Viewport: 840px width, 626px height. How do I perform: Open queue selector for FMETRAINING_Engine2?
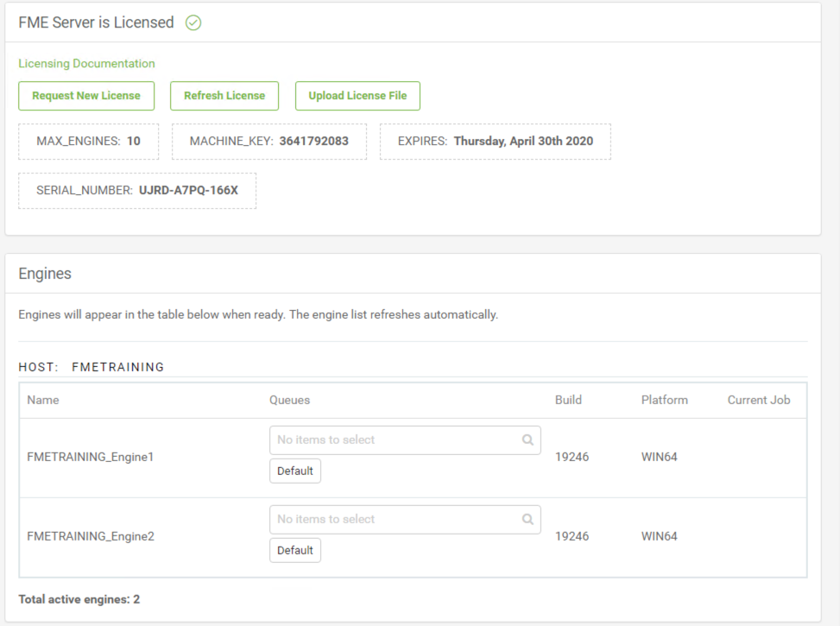coord(405,519)
